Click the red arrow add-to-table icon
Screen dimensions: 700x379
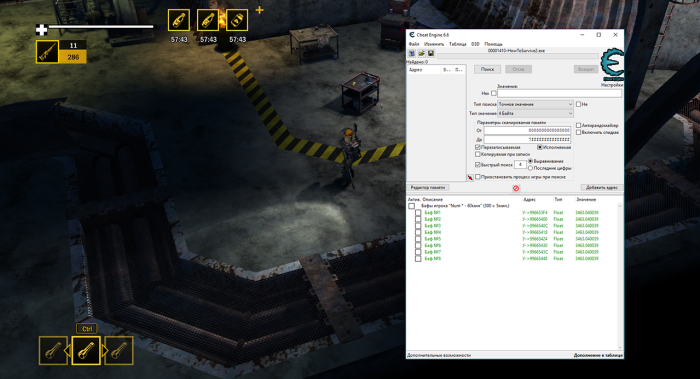[470, 178]
